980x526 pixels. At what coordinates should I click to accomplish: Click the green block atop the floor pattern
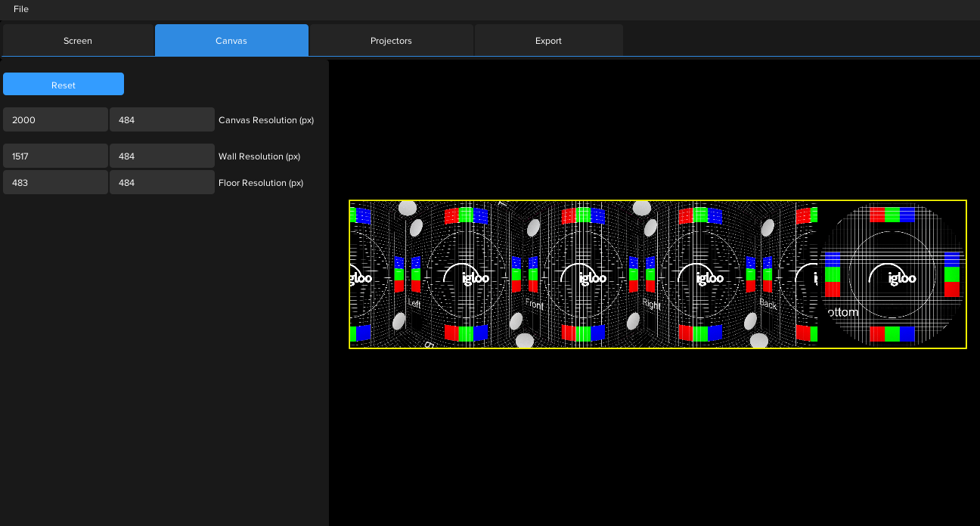click(892, 215)
